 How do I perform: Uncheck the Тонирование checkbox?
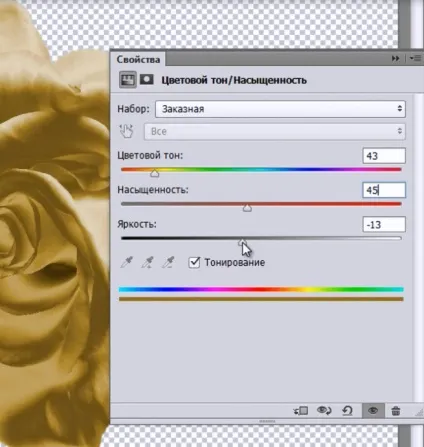pos(194,262)
